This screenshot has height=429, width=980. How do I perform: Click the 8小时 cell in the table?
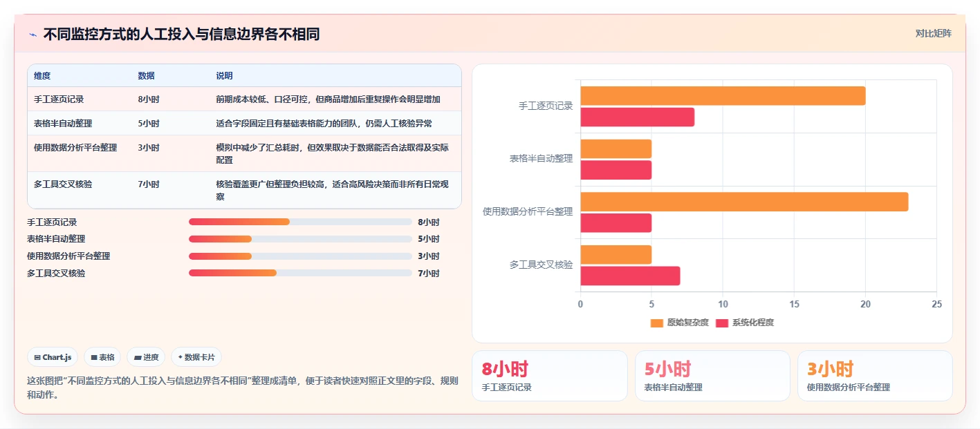tap(149, 99)
